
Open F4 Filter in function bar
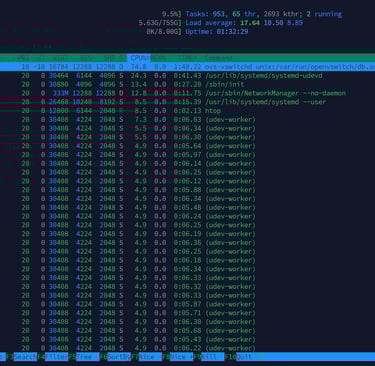click(x=52, y=357)
